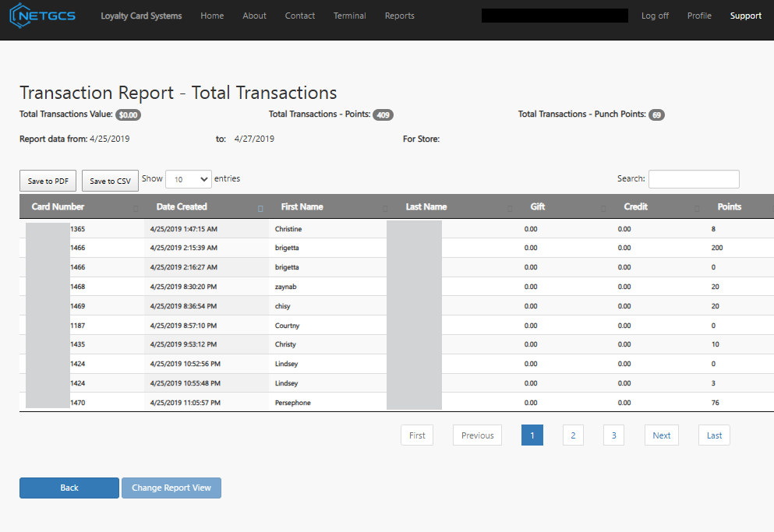
Task: Click the Support link
Action: [x=745, y=16]
